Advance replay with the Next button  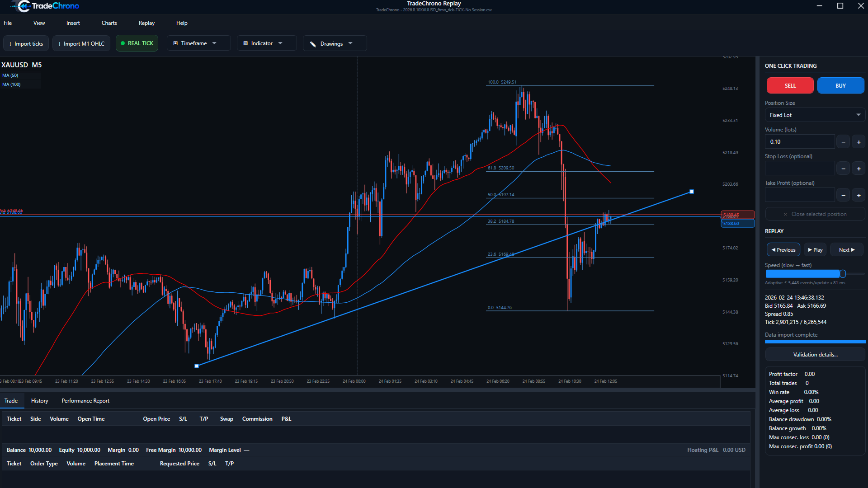[x=846, y=250]
